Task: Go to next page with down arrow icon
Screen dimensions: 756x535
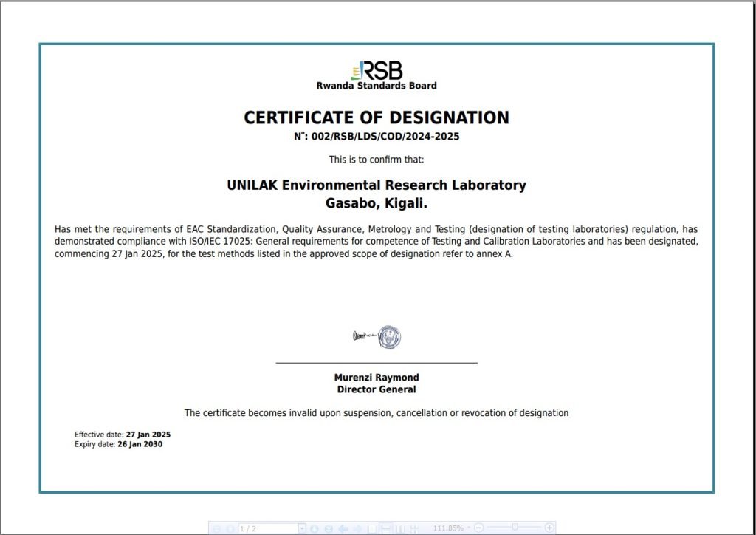Action: 315,529
